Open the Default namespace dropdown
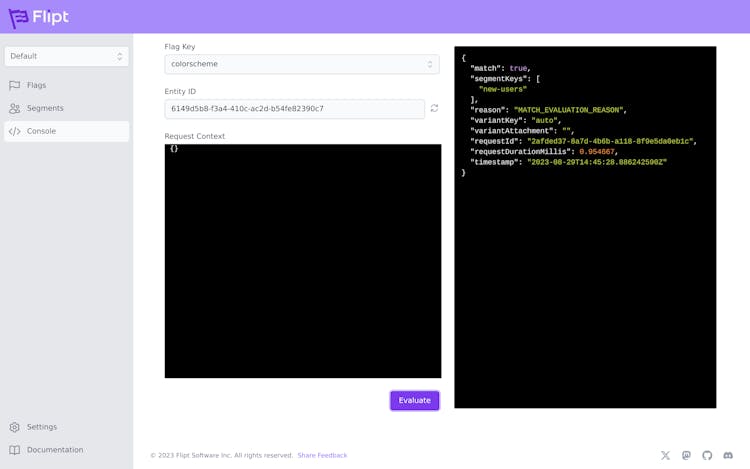The image size is (750, 469). click(x=66, y=56)
